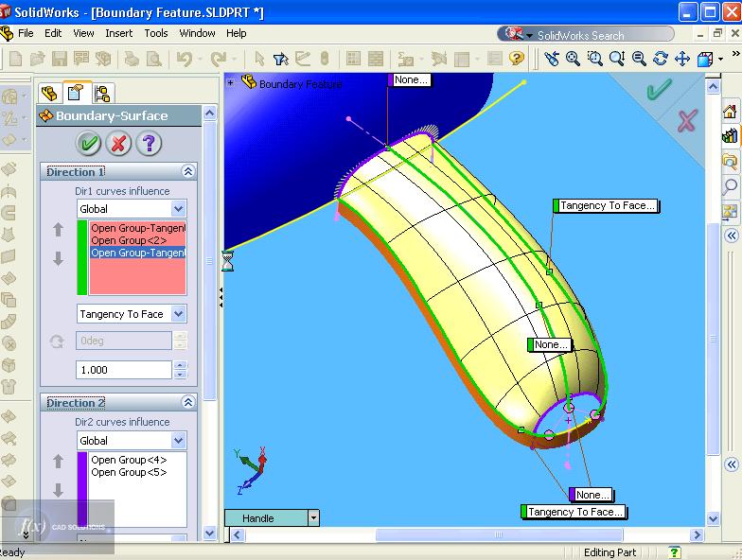The image size is (742, 560).
Task: Move Direction 1 curve up with arrow
Action: (x=59, y=229)
